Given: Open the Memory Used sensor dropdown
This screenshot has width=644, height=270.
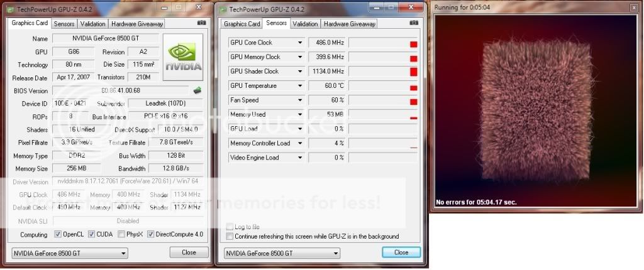Looking at the screenshot, I should pos(300,114).
